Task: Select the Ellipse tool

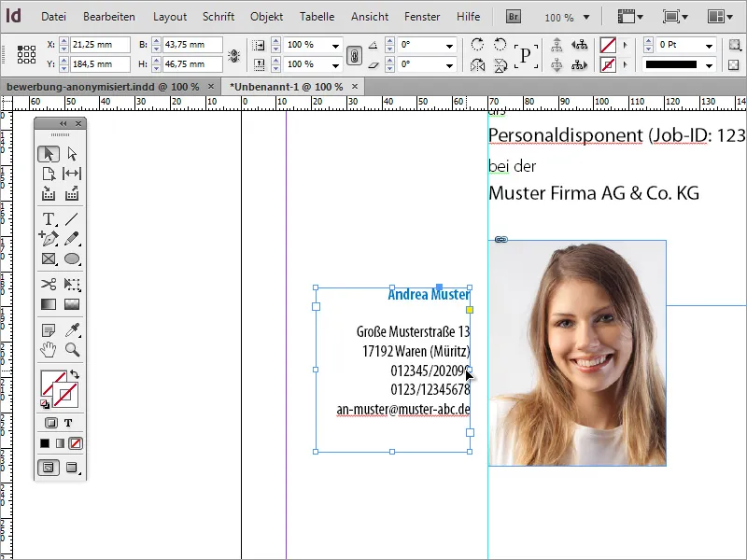Action: click(72, 259)
